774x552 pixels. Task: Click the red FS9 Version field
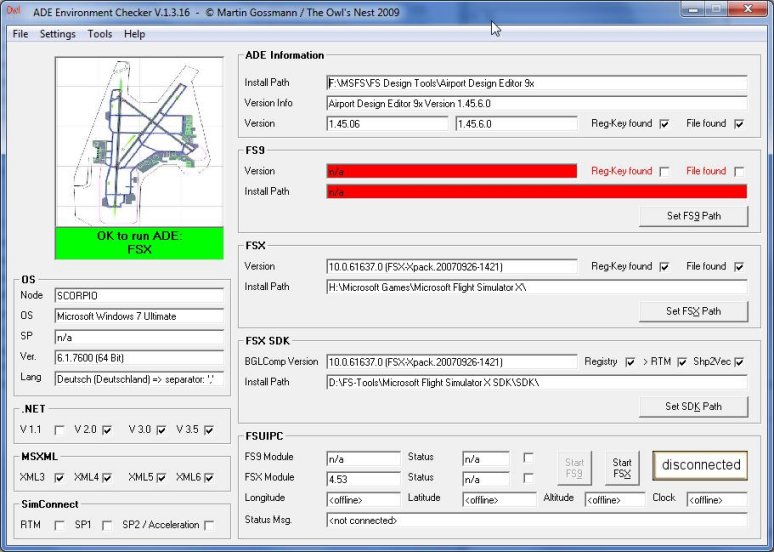[452, 171]
